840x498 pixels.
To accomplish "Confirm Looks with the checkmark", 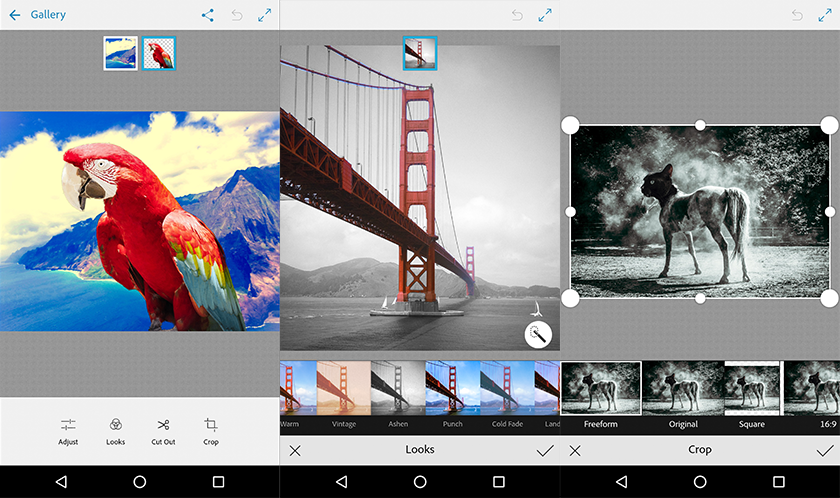I will coord(545,451).
